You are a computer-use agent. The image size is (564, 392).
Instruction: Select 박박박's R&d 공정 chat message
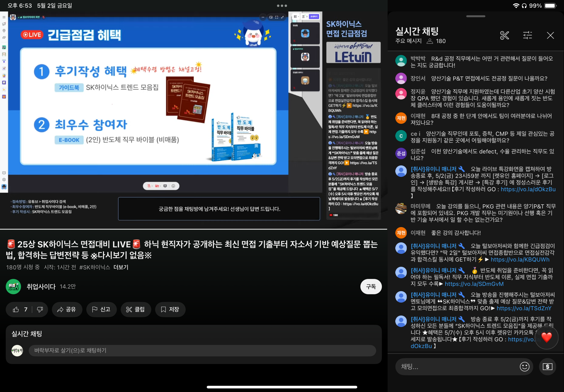pos(482,62)
